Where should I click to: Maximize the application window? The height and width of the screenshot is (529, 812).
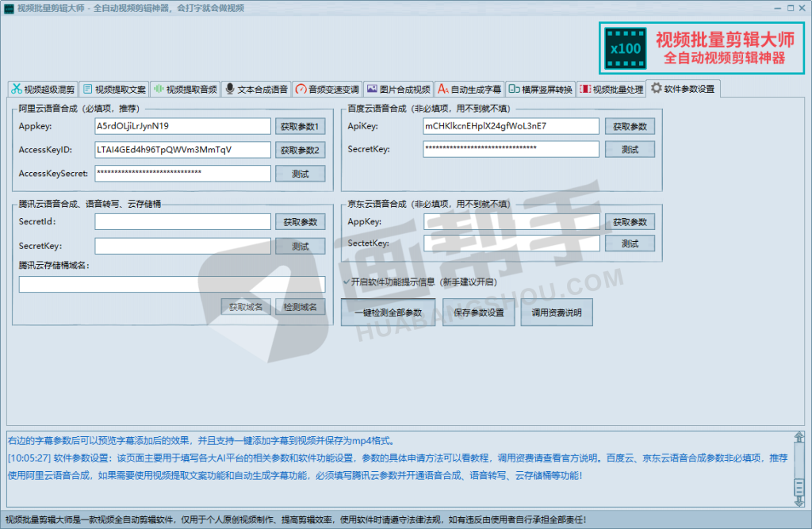pos(791,8)
